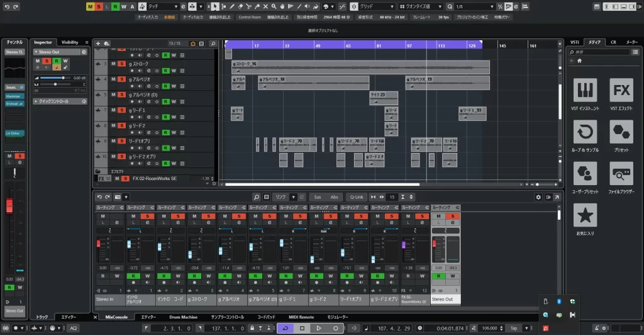This screenshot has height=335, width=644.
Task: Mute the g ストローク track
Action: tap(113, 64)
